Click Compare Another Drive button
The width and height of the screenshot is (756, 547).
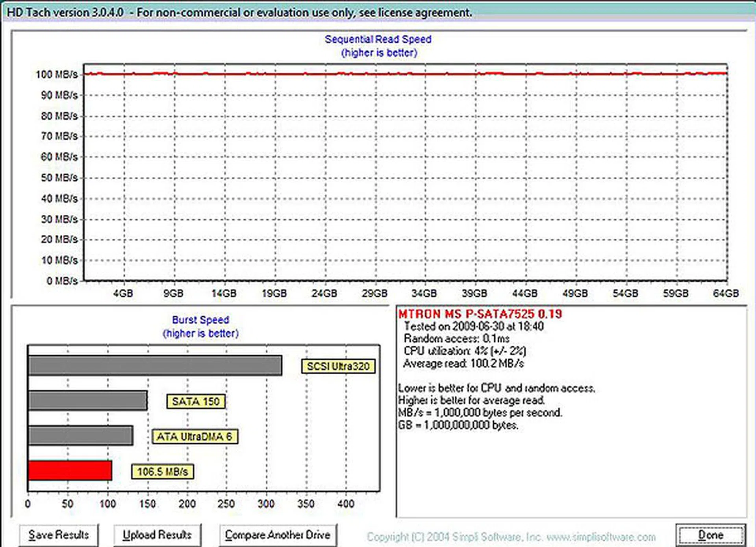278,535
